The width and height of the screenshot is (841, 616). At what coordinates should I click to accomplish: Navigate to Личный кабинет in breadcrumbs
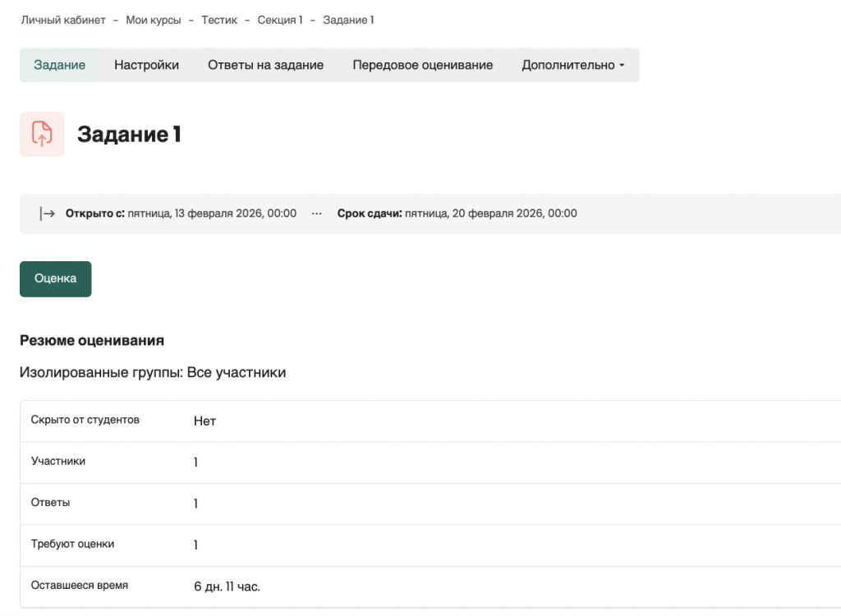click(x=63, y=20)
